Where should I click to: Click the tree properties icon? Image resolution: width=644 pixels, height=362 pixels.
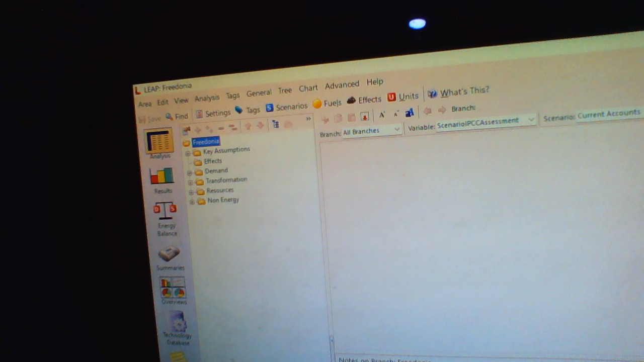[x=186, y=130]
